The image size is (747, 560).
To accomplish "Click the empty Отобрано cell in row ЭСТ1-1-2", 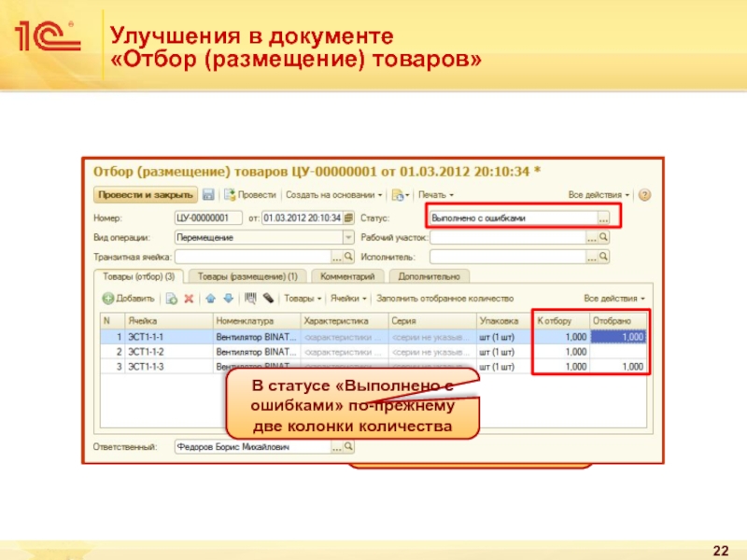I will click(618, 352).
